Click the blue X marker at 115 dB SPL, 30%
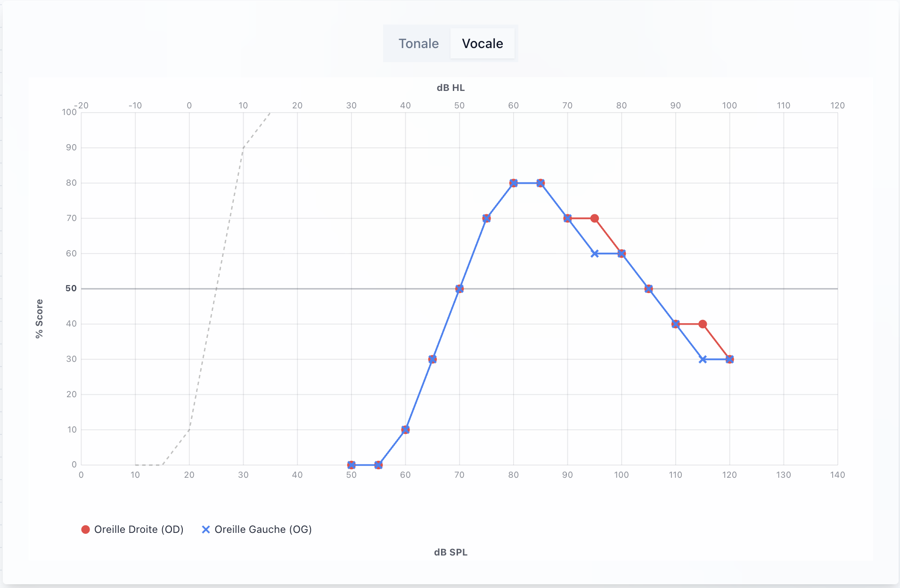 click(x=703, y=359)
